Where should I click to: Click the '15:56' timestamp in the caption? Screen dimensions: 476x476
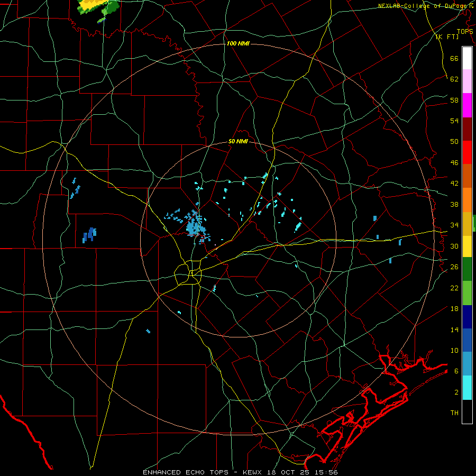coord(325,472)
